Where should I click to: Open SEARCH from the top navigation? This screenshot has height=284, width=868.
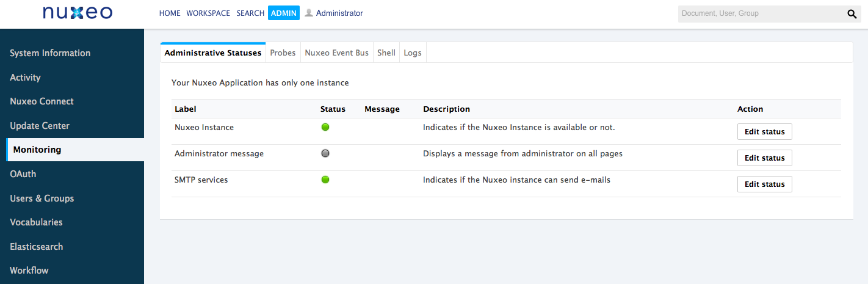pos(250,13)
